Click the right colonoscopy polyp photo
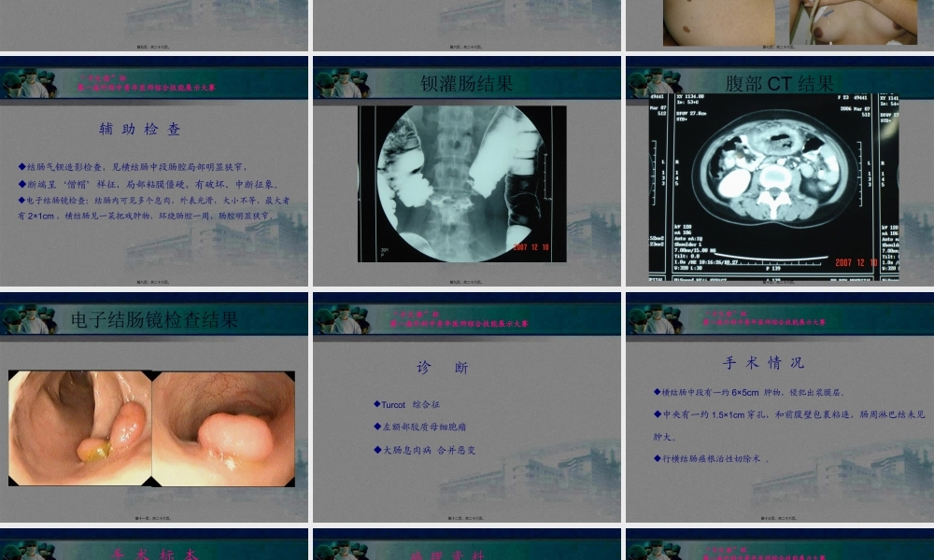This screenshot has width=934, height=560. [x=224, y=428]
